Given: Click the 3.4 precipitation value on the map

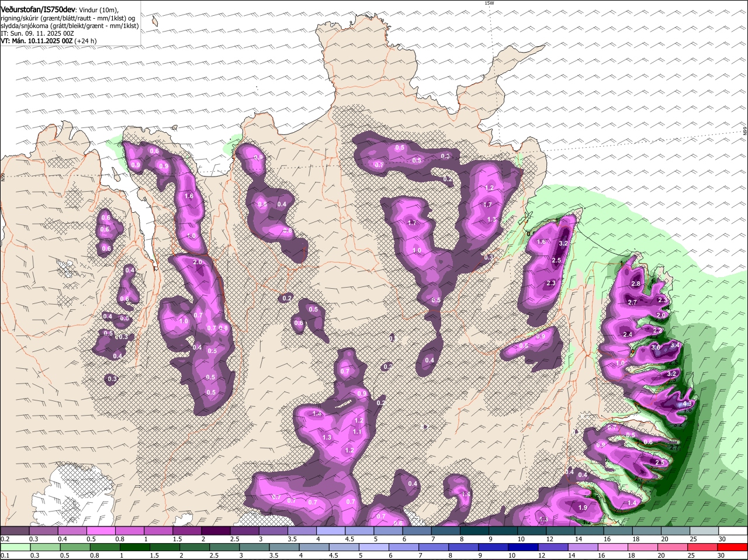Looking at the screenshot, I should [x=675, y=345].
